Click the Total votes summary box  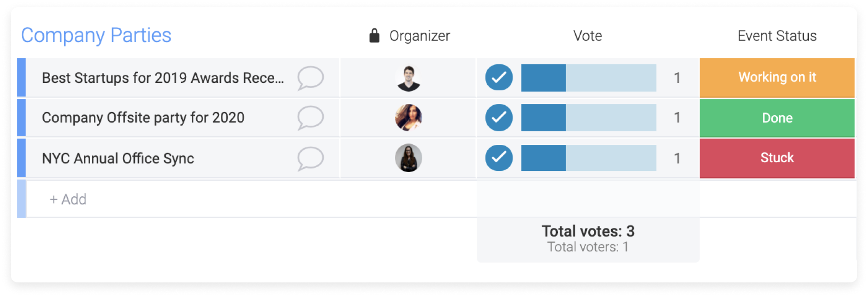[588, 239]
